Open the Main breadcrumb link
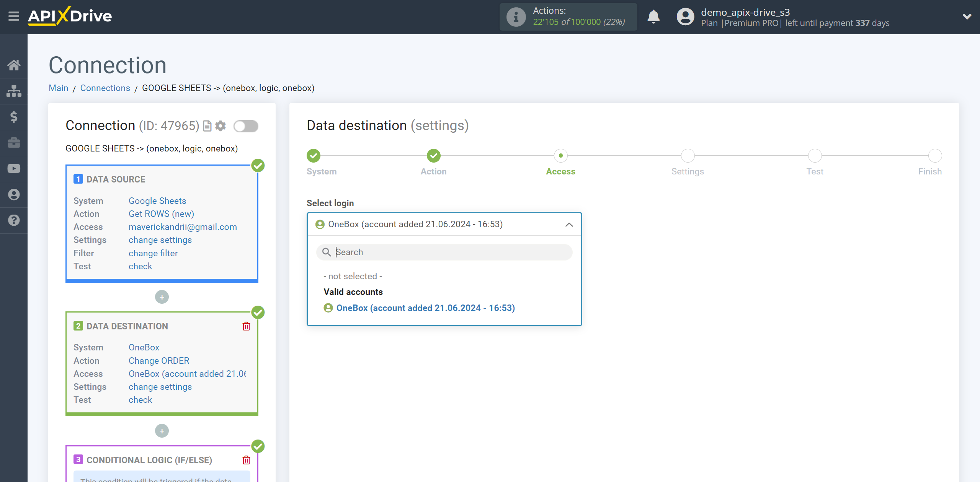The width and height of the screenshot is (980, 482). point(59,88)
